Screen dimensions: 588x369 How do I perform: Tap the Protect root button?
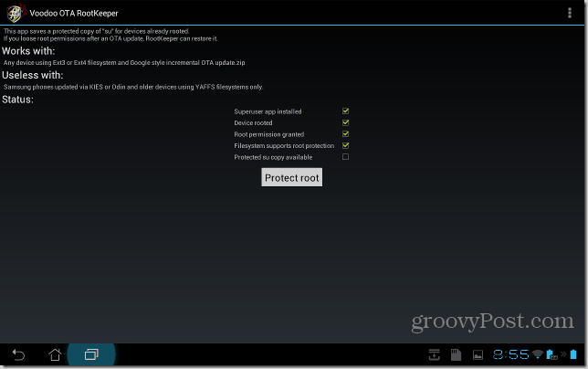[292, 177]
